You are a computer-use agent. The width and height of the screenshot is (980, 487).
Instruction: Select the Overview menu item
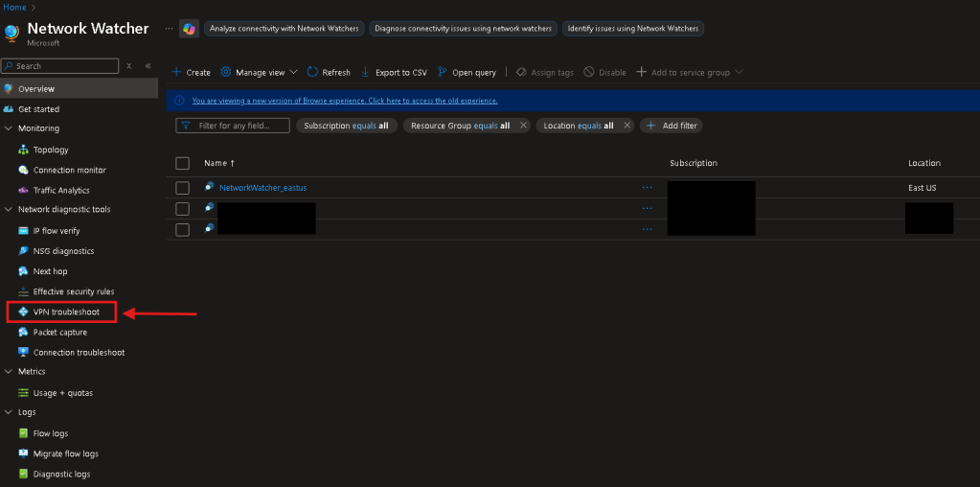click(36, 89)
